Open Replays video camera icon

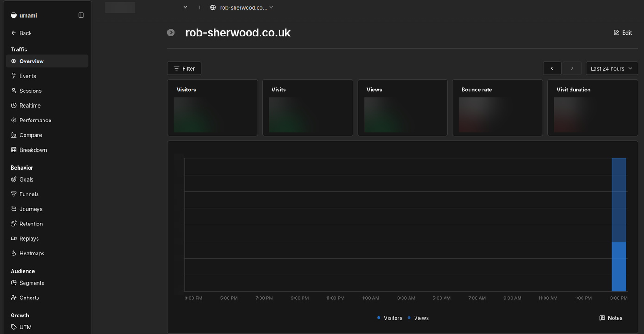click(14, 238)
